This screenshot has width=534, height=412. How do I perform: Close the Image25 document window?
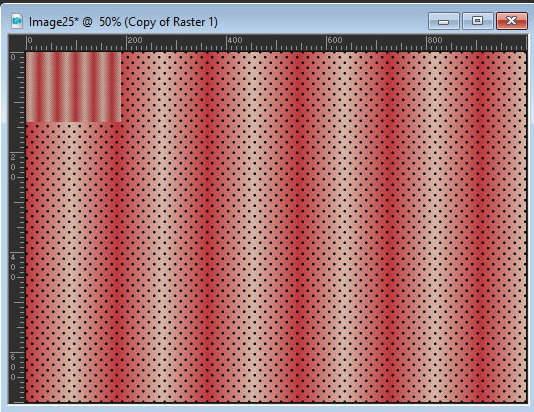[x=512, y=21]
